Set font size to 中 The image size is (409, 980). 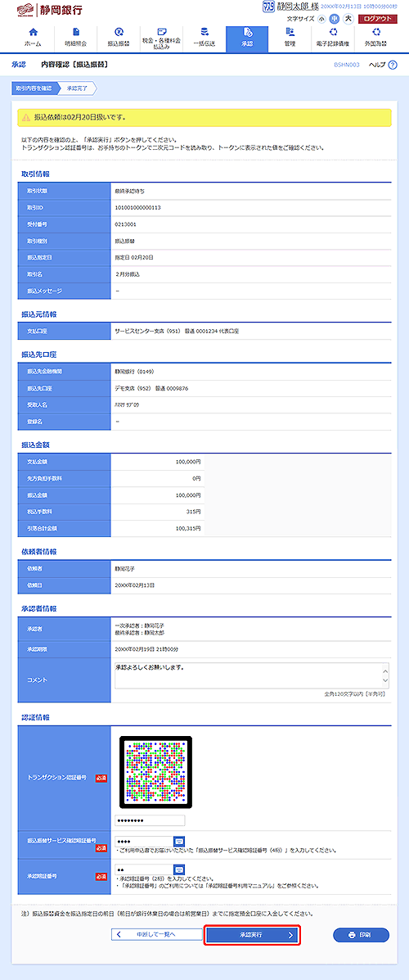pos(334,19)
